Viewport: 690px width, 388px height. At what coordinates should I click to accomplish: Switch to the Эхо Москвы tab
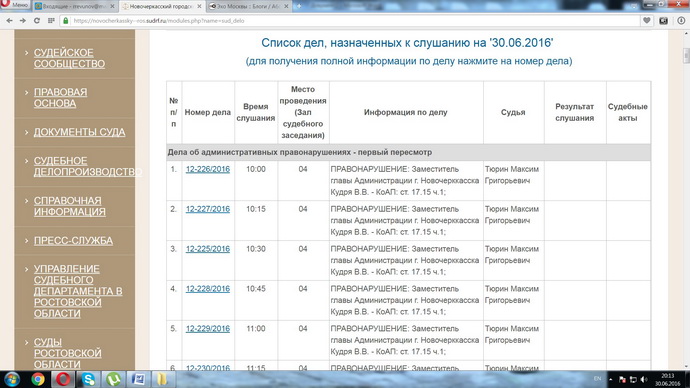coord(248,6)
